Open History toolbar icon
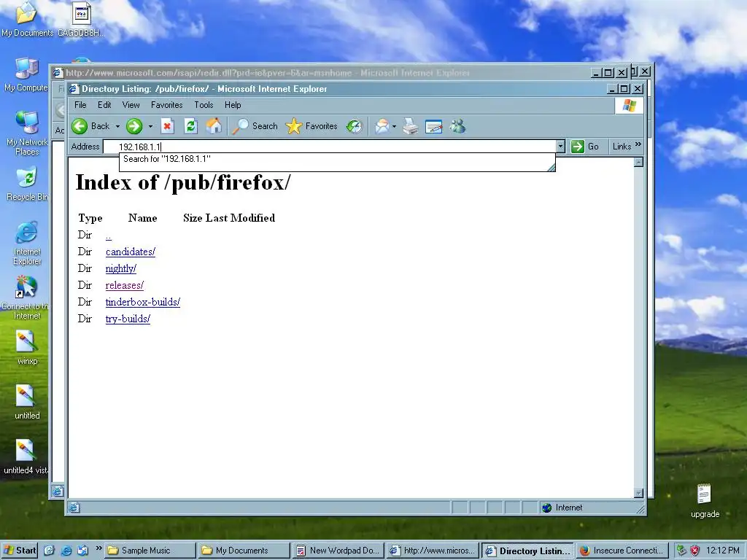The image size is (747, 560). 355,126
